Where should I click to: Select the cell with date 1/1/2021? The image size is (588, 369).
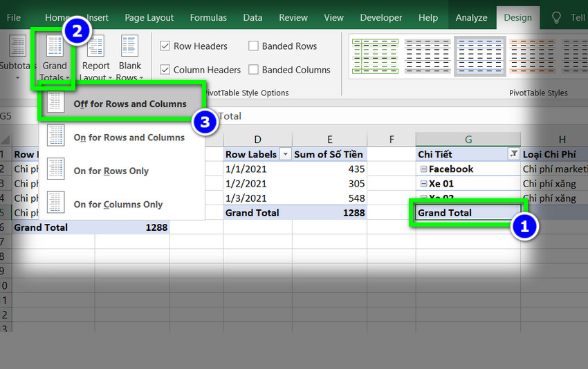(x=257, y=169)
